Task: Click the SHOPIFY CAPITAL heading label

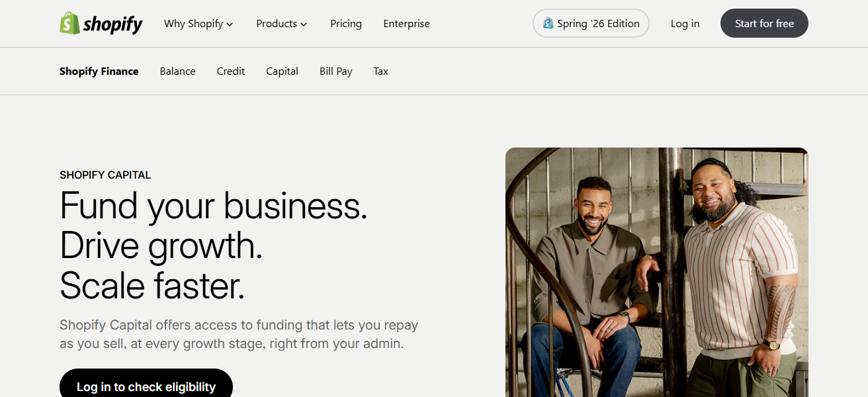Action: [x=105, y=175]
